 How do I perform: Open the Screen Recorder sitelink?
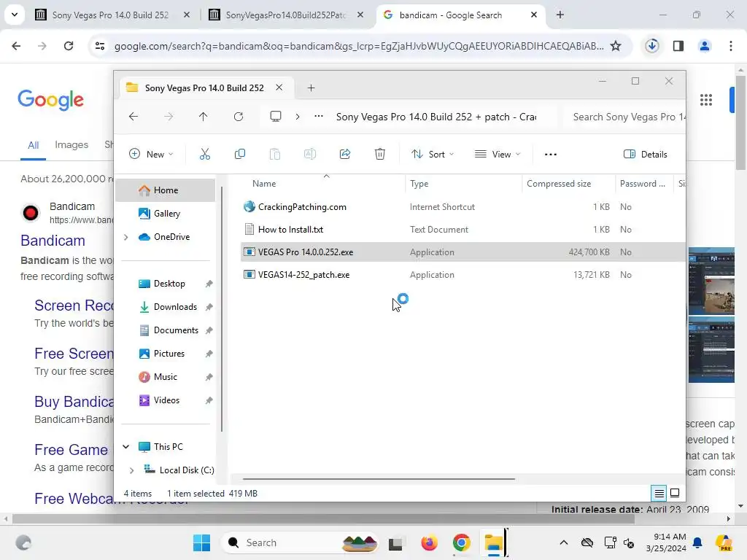pos(74,306)
